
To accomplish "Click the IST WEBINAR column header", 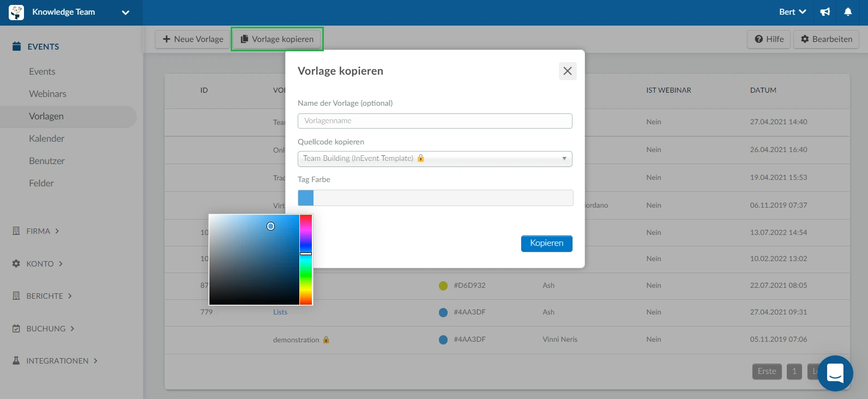I will [x=668, y=90].
